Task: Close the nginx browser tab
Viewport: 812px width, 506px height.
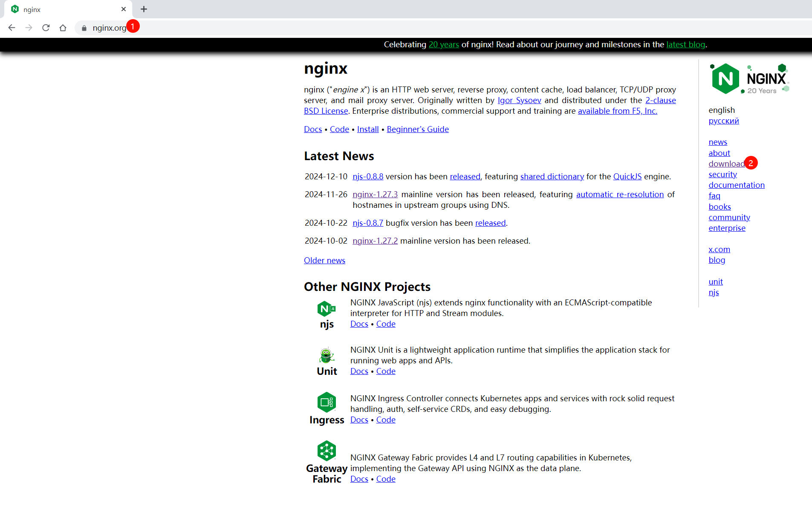Action: [124, 9]
